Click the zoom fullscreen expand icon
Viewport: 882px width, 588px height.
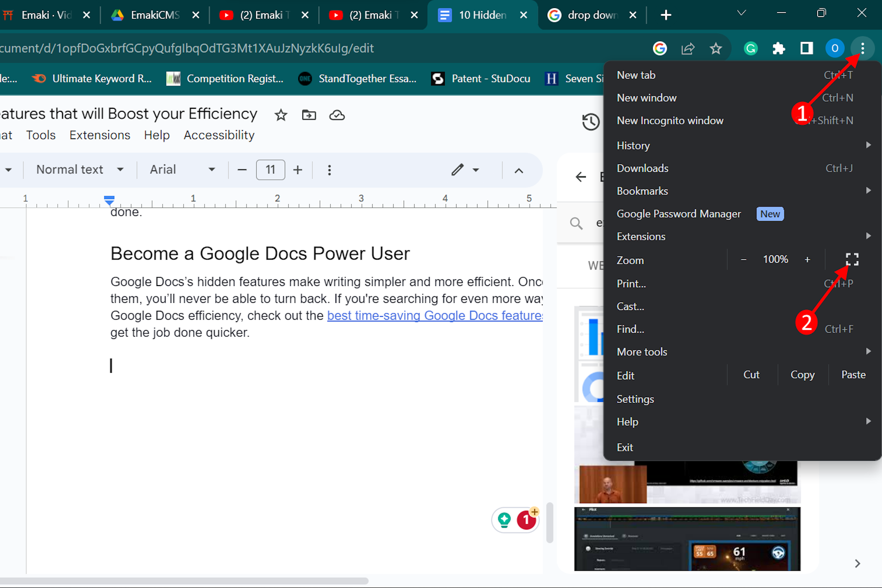(853, 259)
